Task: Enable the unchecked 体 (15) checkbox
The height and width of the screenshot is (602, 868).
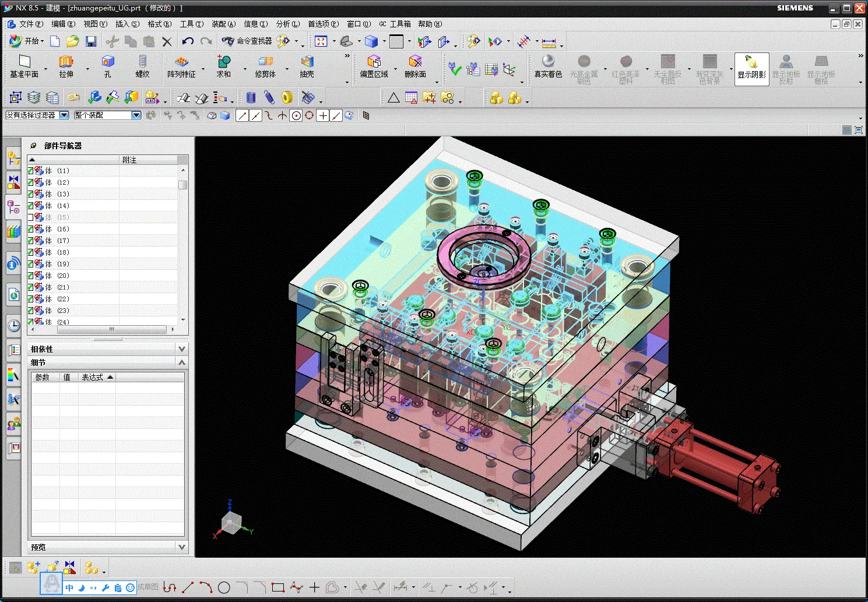Action: pyautogui.click(x=31, y=217)
